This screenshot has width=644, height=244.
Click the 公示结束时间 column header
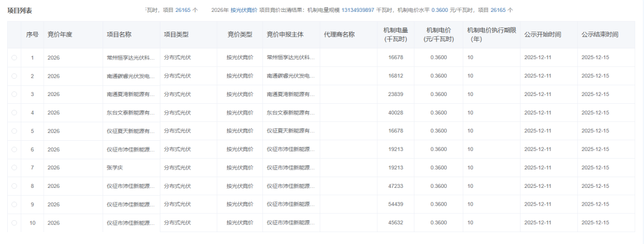[599, 35]
